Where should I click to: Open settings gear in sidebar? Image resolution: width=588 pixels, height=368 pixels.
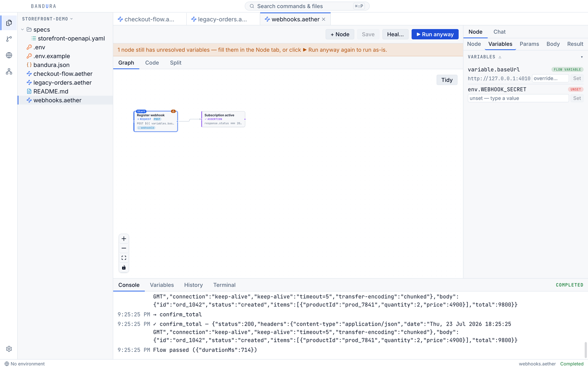9,349
